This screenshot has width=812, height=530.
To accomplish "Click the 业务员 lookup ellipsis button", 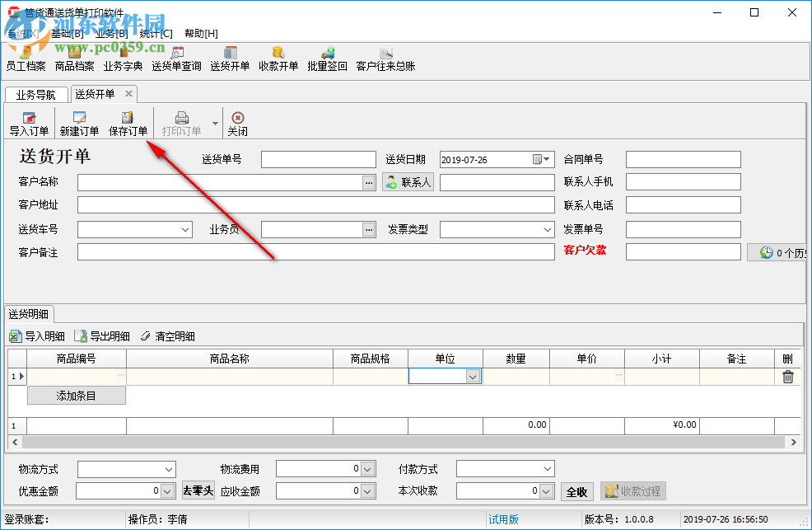I will coord(369,229).
